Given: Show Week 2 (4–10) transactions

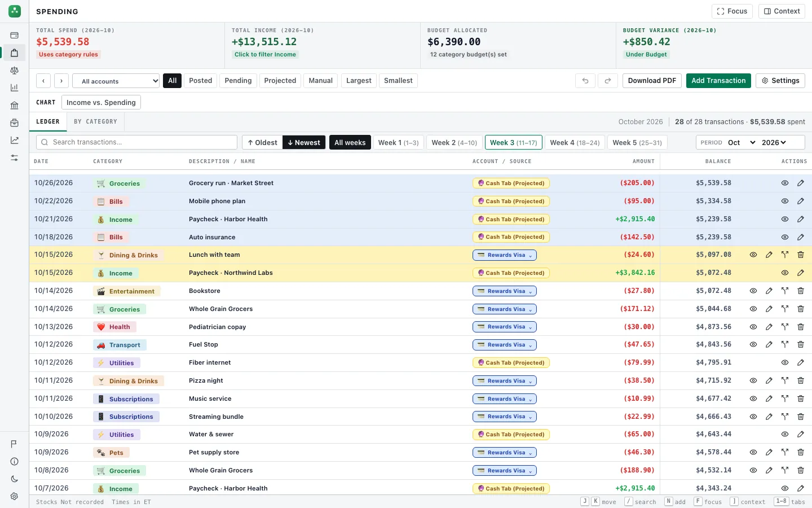Looking at the screenshot, I should pos(454,143).
